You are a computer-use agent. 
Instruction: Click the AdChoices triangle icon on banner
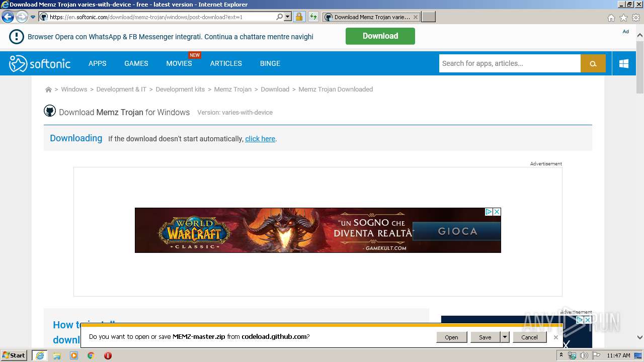click(489, 212)
